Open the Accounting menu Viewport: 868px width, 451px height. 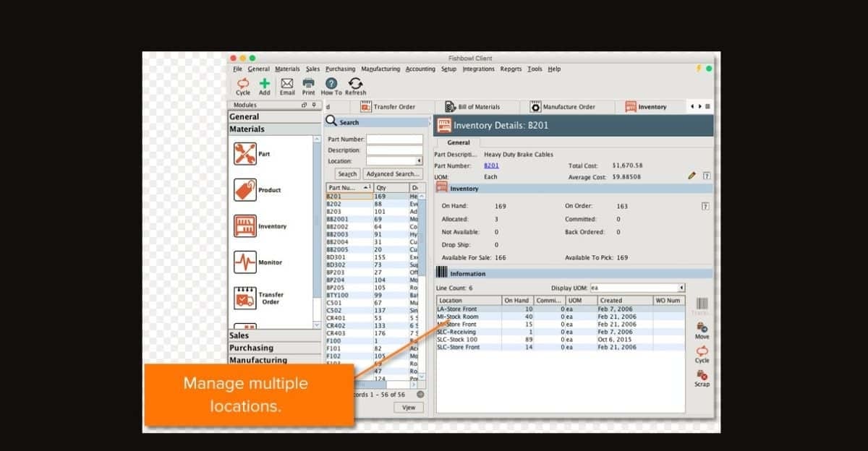420,69
